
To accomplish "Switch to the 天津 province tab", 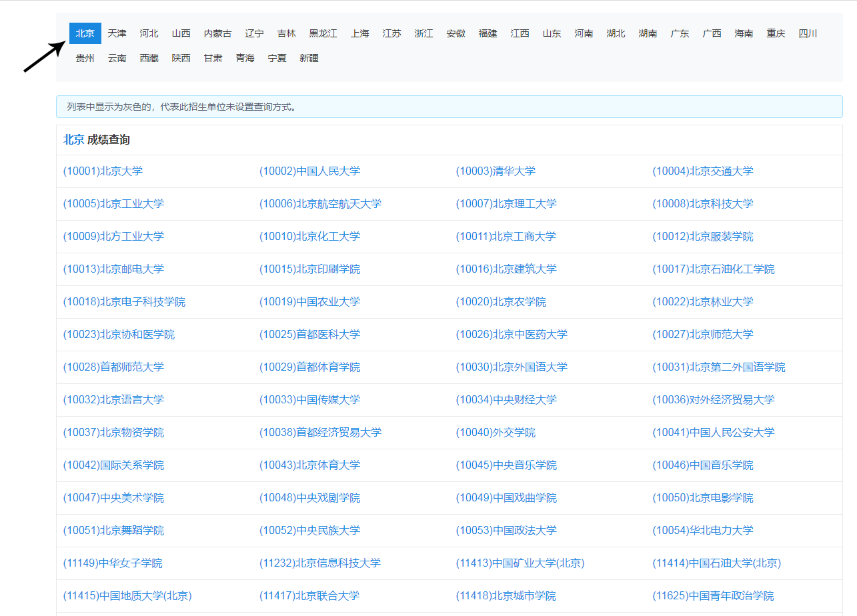I will [117, 33].
